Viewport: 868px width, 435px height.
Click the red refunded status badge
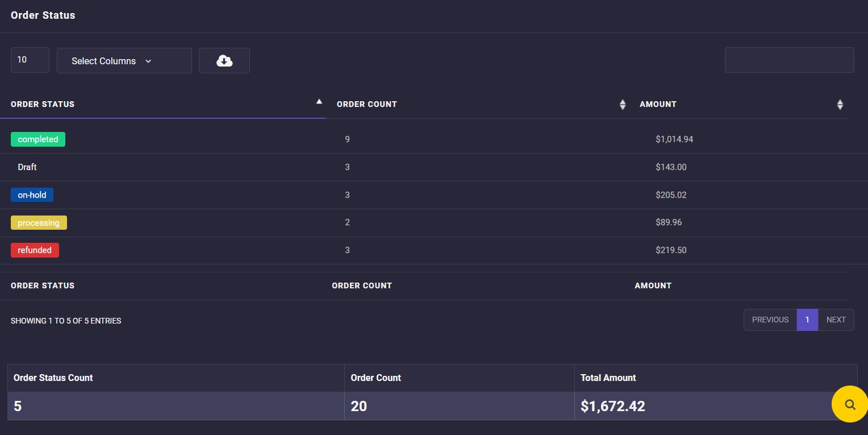click(35, 250)
